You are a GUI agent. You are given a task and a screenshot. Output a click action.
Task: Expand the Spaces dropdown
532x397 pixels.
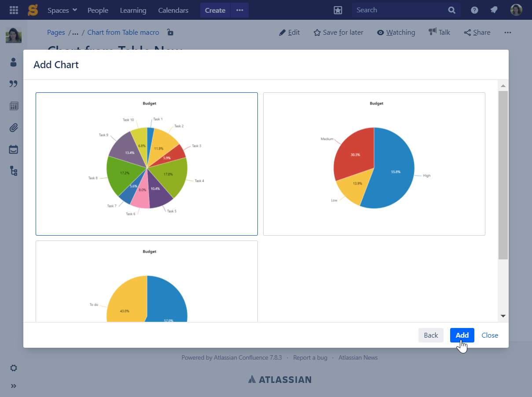coord(62,10)
